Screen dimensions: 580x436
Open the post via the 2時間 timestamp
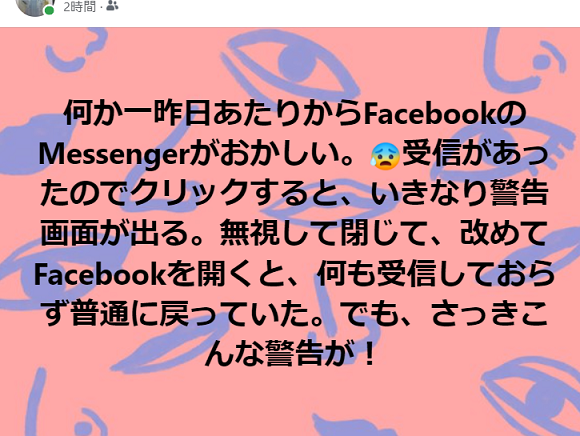(79, 6)
